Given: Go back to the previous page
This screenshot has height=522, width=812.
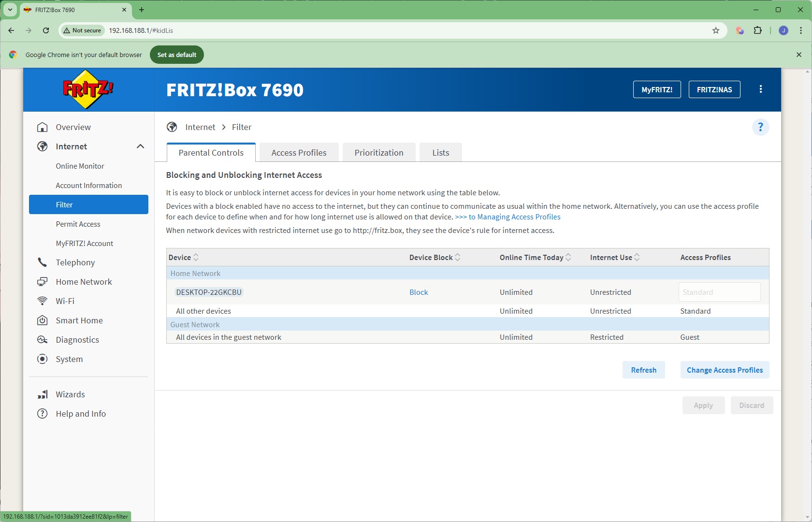Looking at the screenshot, I should click(x=11, y=30).
